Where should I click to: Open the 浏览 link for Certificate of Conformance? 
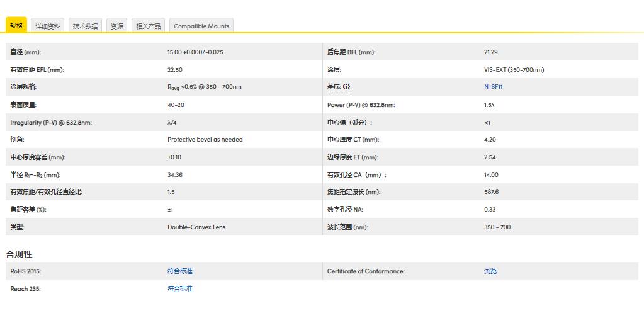(490, 271)
